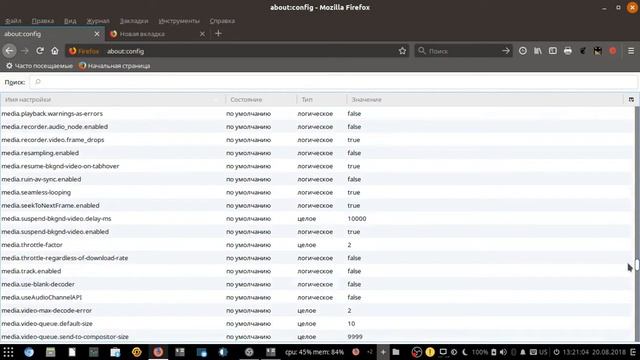Click the vertical scrollbar thumb

click(637, 264)
